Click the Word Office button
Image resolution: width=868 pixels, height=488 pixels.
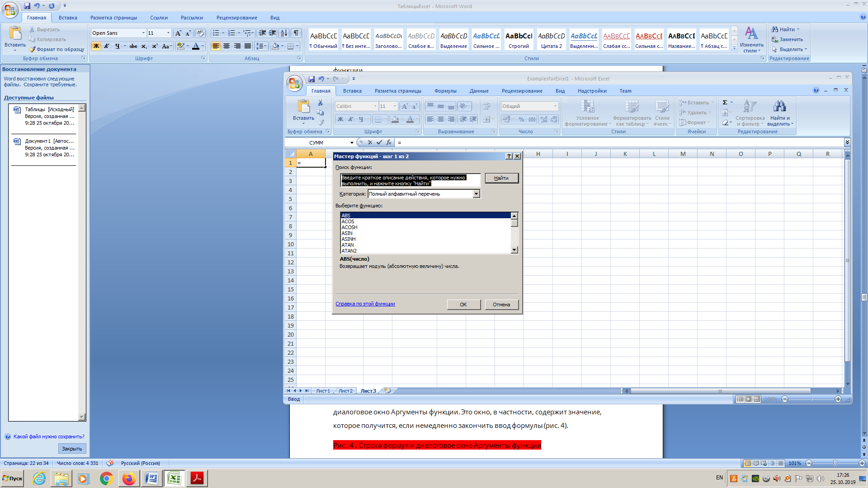(10, 9)
